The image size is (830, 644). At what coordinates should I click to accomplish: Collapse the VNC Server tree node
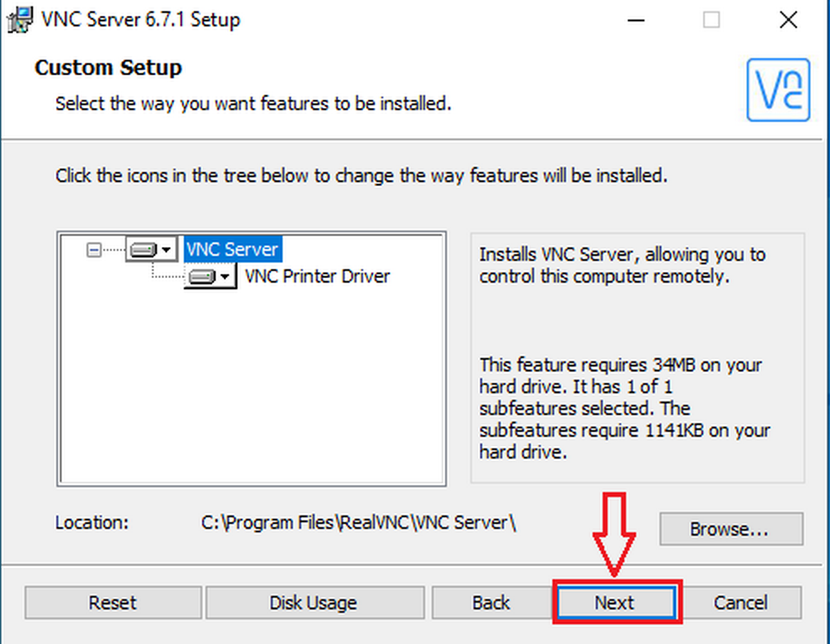[x=94, y=250]
